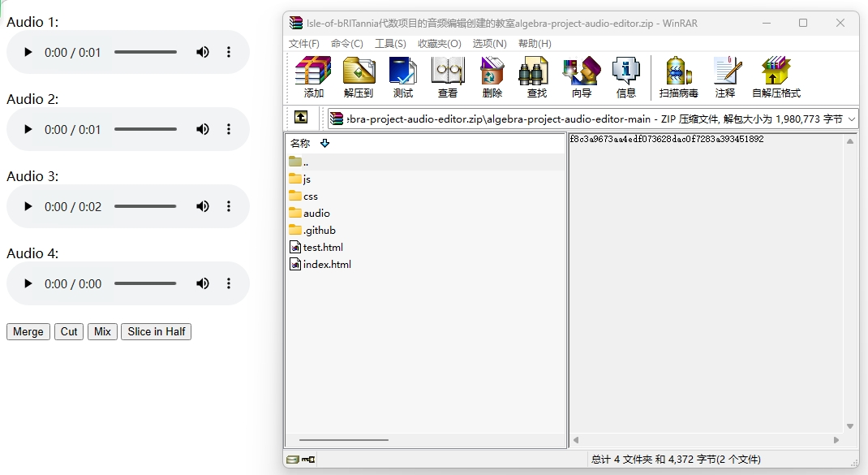
Task: Open Audio 1 more options menu
Action: click(x=229, y=52)
